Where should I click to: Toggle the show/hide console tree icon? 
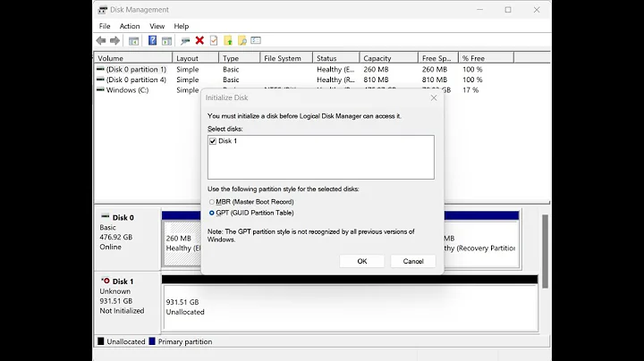(133, 40)
